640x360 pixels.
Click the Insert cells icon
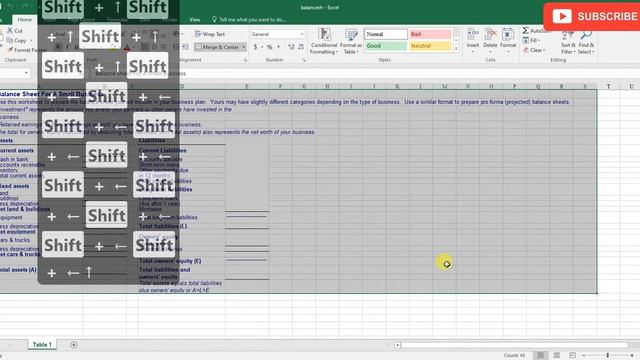pos(473,34)
